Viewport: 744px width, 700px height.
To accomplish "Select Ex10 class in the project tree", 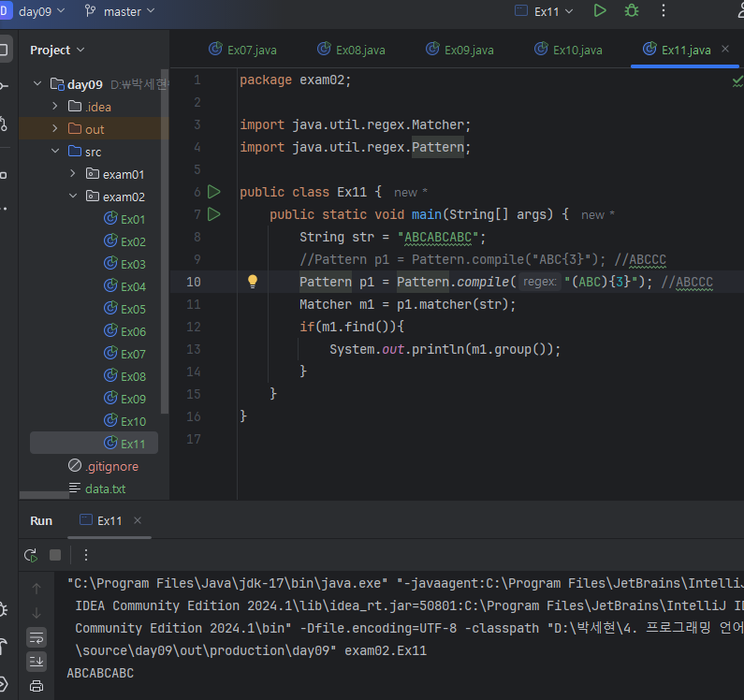I will coord(124,421).
